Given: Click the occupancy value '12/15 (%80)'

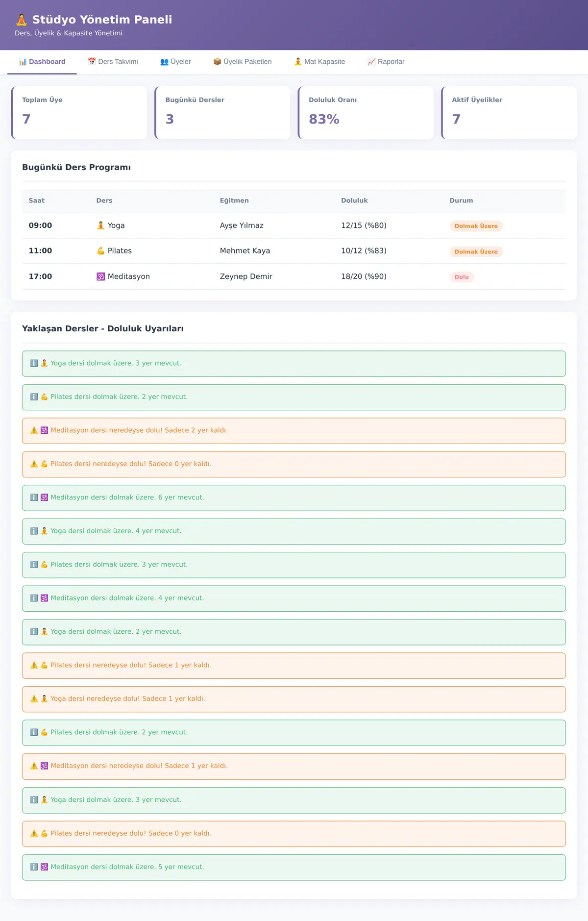Looking at the screenshot, I should point(364,225).
